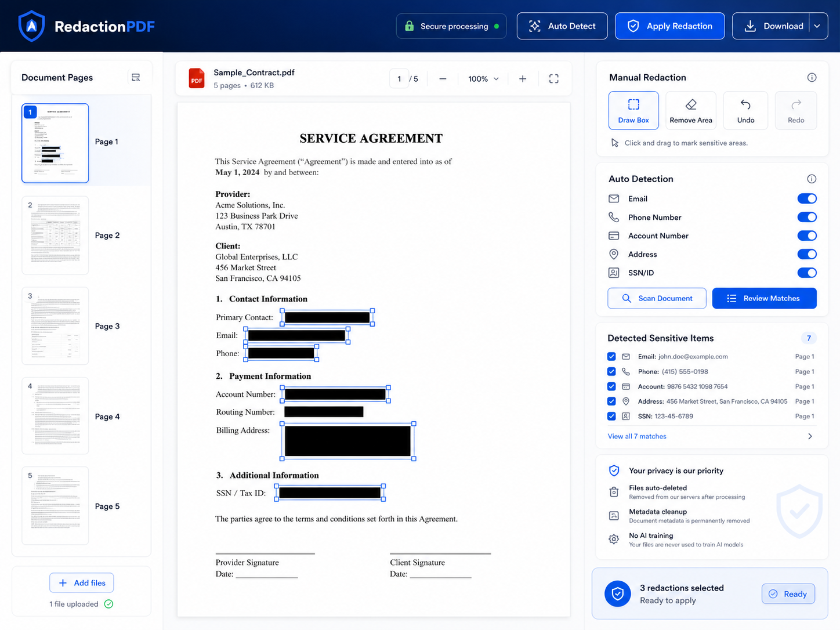The image size is (840, 630).
Task: Click Apply Redaction button
Action: click(669, 26)
